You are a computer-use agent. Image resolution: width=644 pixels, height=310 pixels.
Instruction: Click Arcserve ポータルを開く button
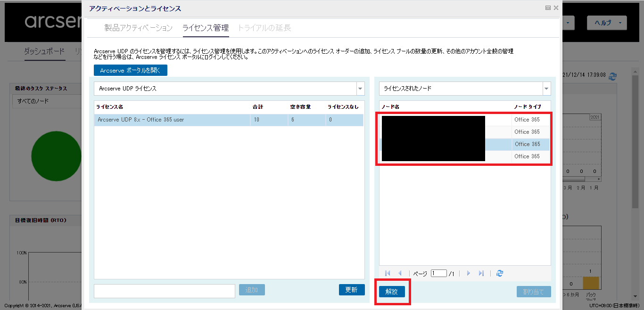(x=131, y=71)
